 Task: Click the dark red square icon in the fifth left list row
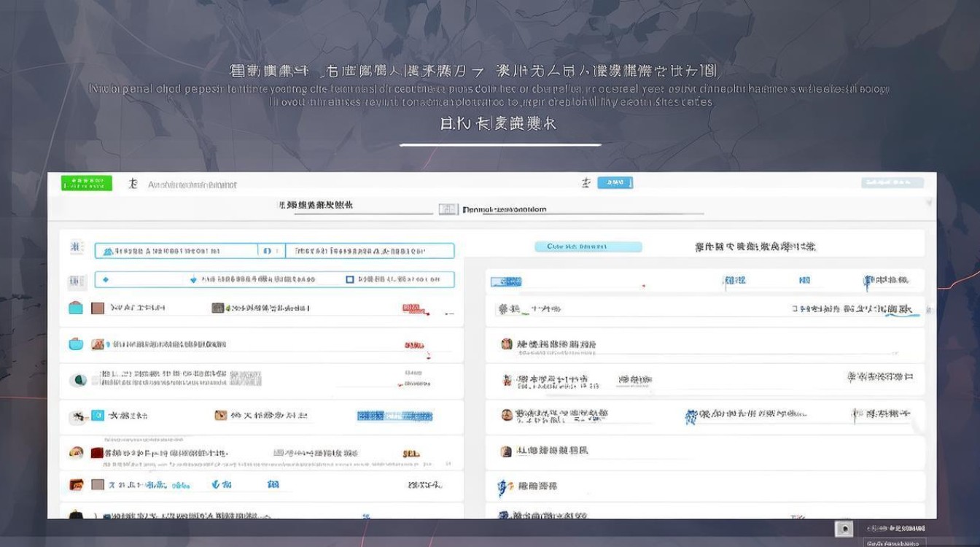tap(96, 453)
